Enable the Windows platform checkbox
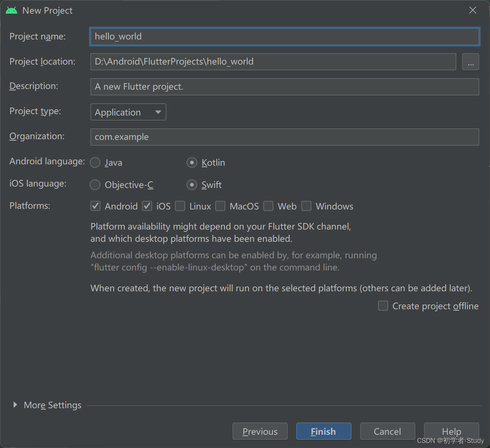Image resolution: width=490 pixels, height=448 pixels. pyautogui.click(x=306, y=206)
